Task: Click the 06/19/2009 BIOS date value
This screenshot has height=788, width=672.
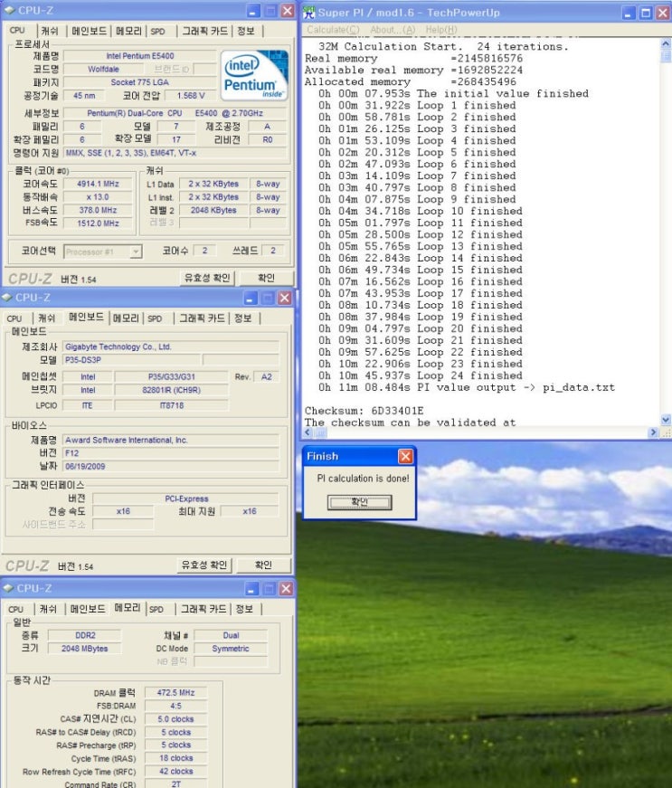Action: click(171, 466)
